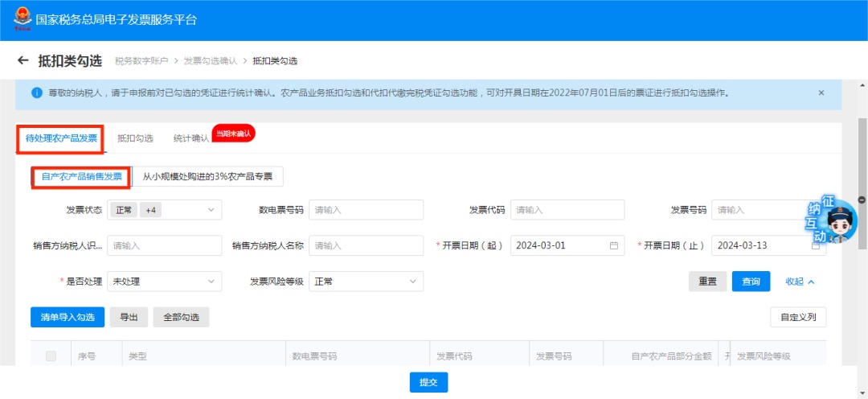Viewport: 868px width, 399px height.
Task: Close the blue notice banner
Action: point(821,93)
